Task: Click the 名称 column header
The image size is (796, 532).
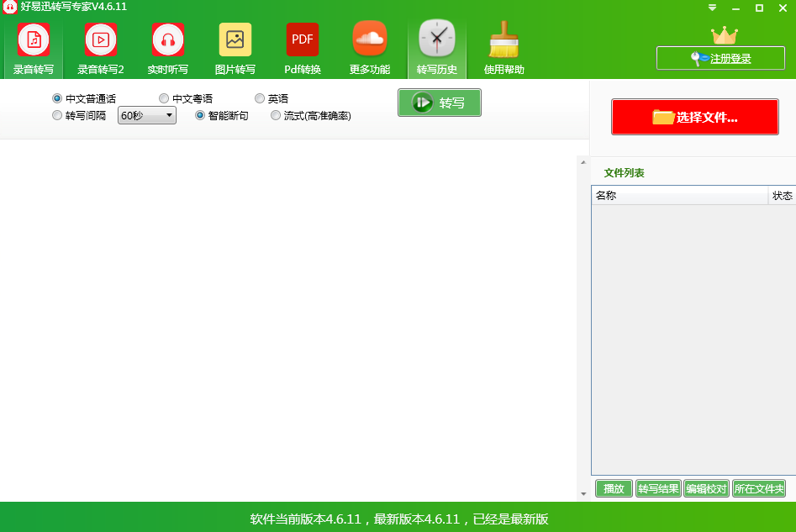Action: tap(607, 195)
